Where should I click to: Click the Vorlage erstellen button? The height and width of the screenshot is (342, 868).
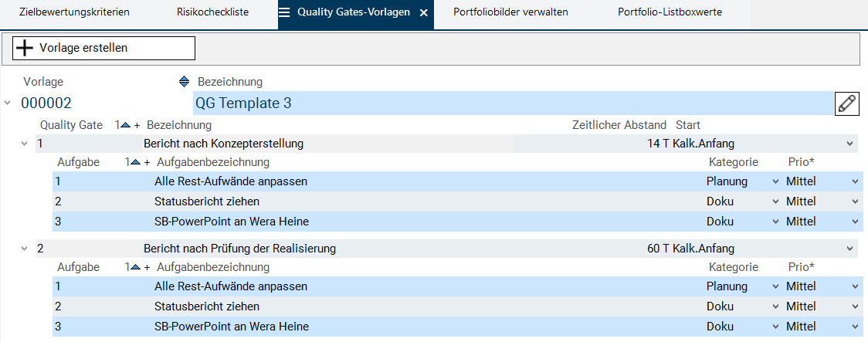[x=104, y=48]
